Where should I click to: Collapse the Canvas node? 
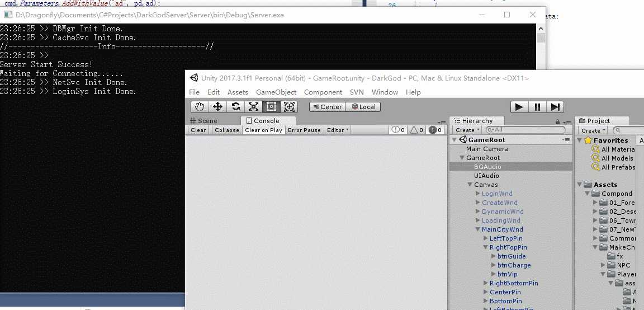tap(470, 185)
